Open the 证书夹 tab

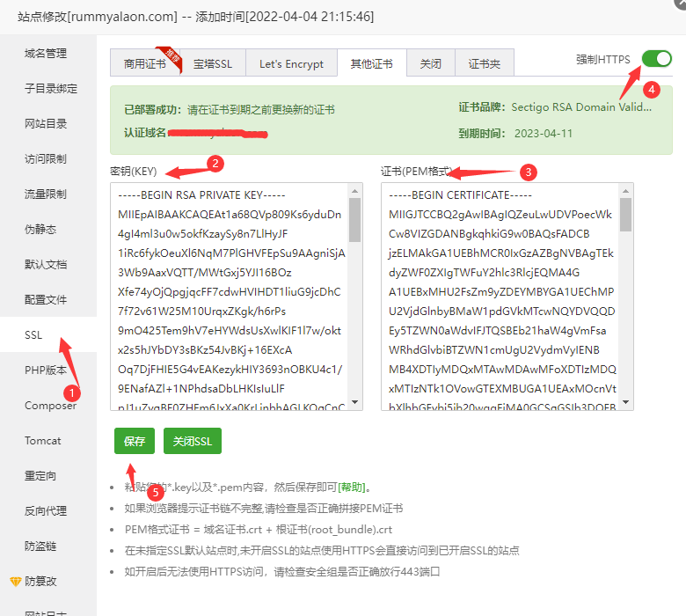tap(485, 64)
